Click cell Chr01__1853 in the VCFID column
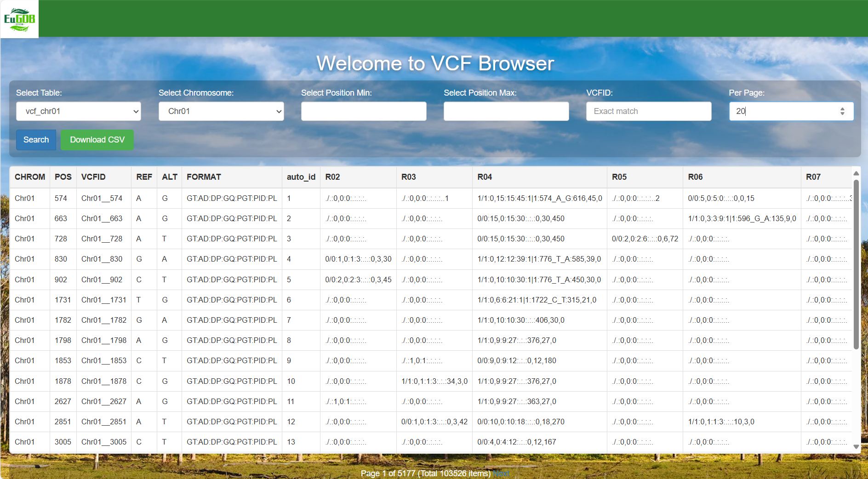This screenshot has height=479, width=868. [103, 360]
